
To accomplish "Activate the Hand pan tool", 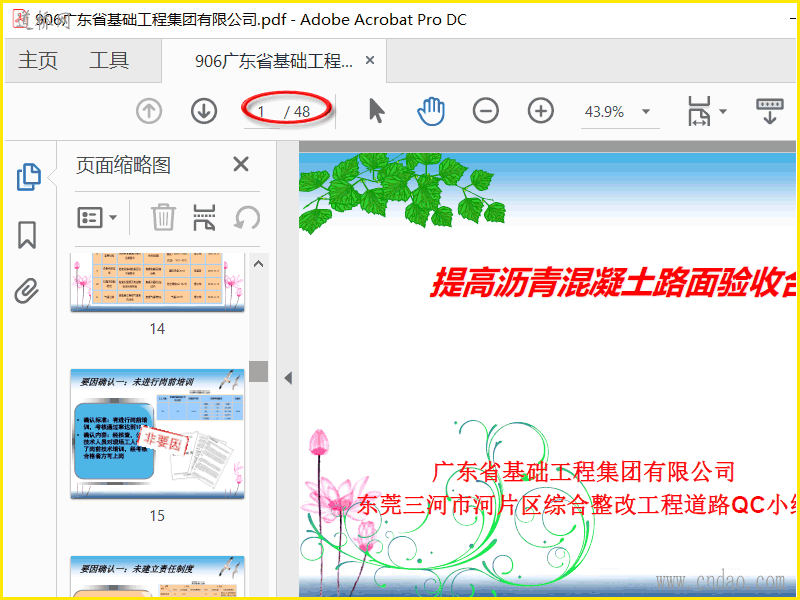I will click(x=431, y=111).
